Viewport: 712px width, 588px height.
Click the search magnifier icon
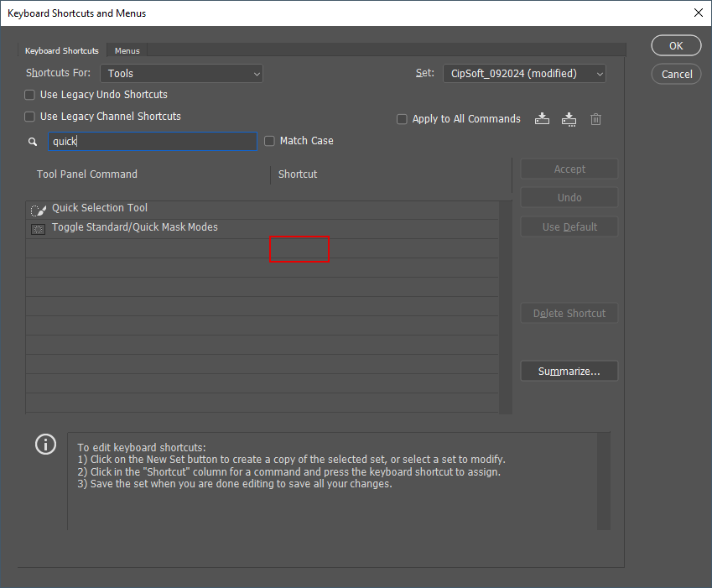32,141
